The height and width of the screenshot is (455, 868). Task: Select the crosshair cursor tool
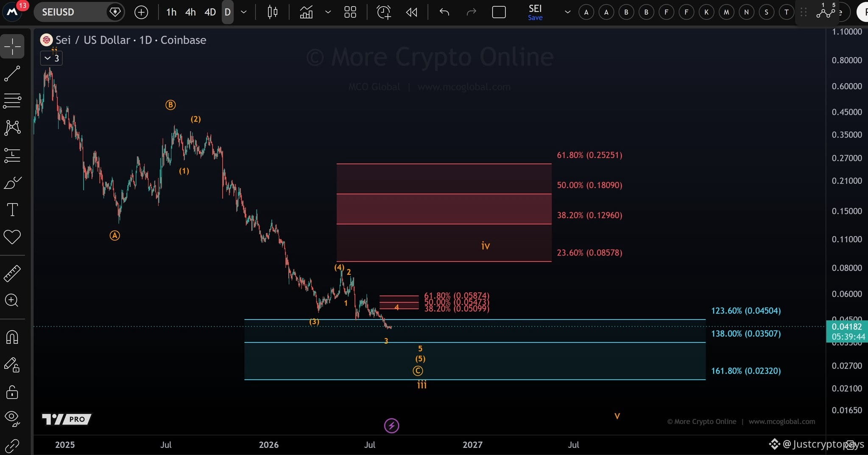tap(12, 46)
